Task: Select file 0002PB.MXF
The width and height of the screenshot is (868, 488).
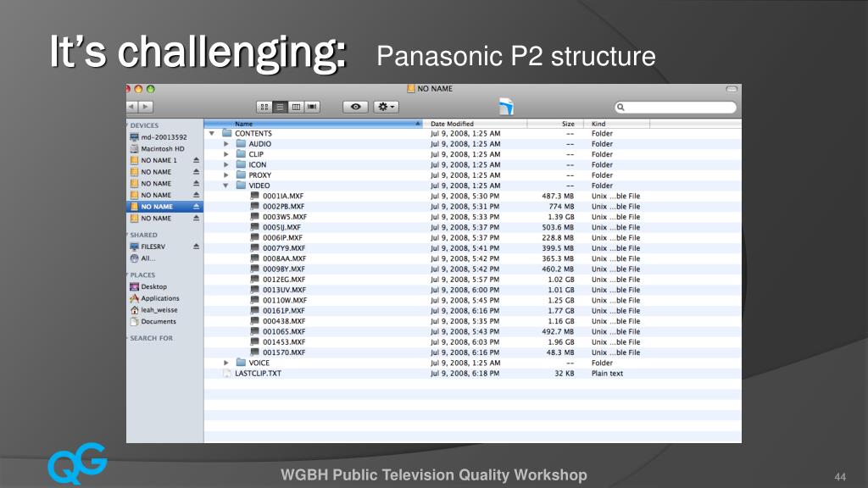Action: pyautogui.click(x=283, y=207)
